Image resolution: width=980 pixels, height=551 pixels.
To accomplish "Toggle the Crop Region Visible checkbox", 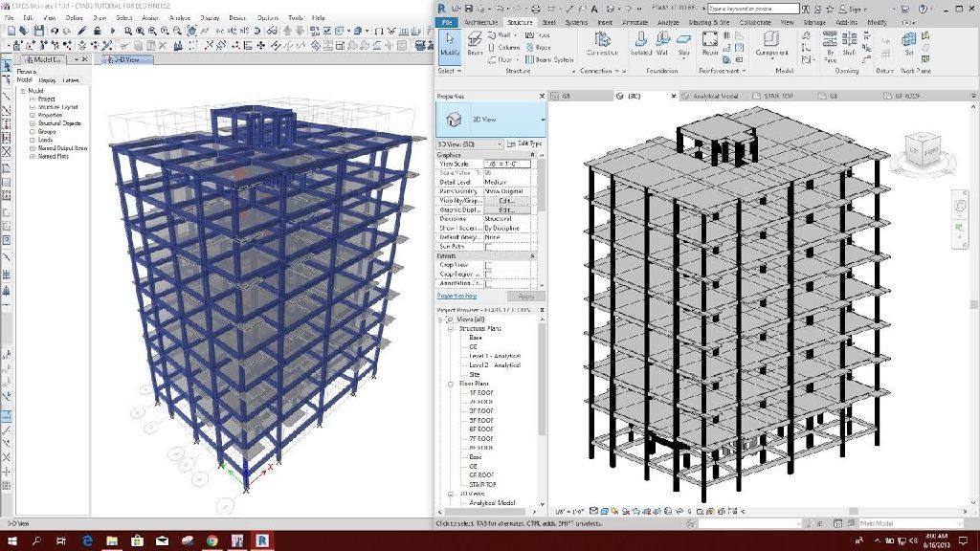I will (489, 274).
